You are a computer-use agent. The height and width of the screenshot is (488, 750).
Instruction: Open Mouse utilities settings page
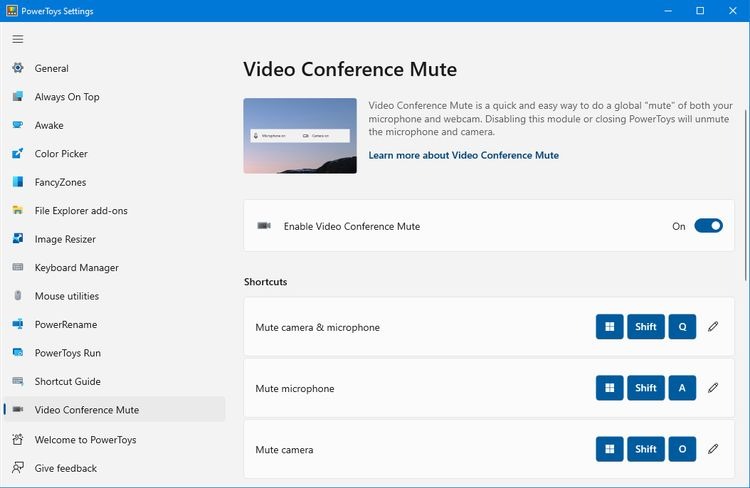pos(115,296)
